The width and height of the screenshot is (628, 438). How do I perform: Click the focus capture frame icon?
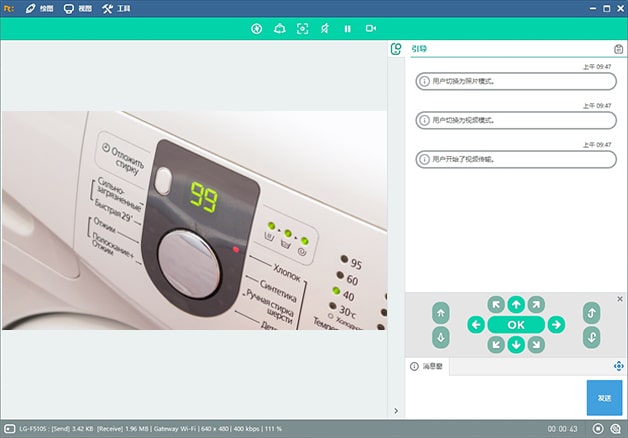pos(302,28)
